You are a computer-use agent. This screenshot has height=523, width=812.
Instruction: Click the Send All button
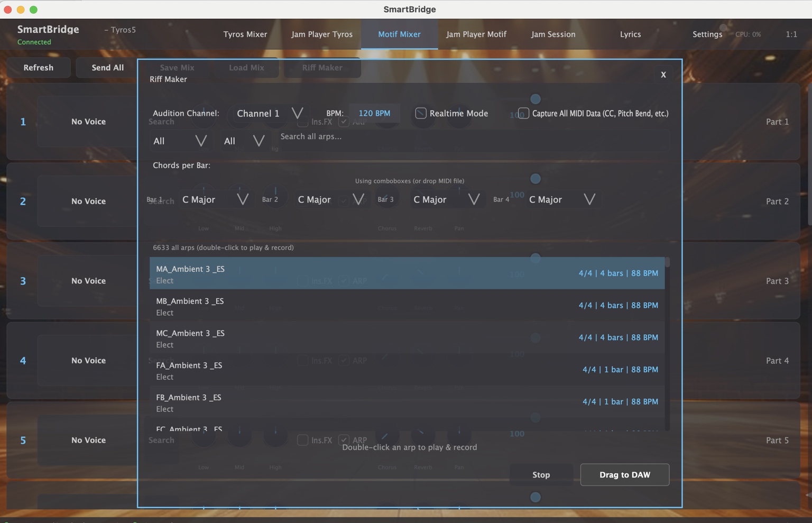coord(107,68)
